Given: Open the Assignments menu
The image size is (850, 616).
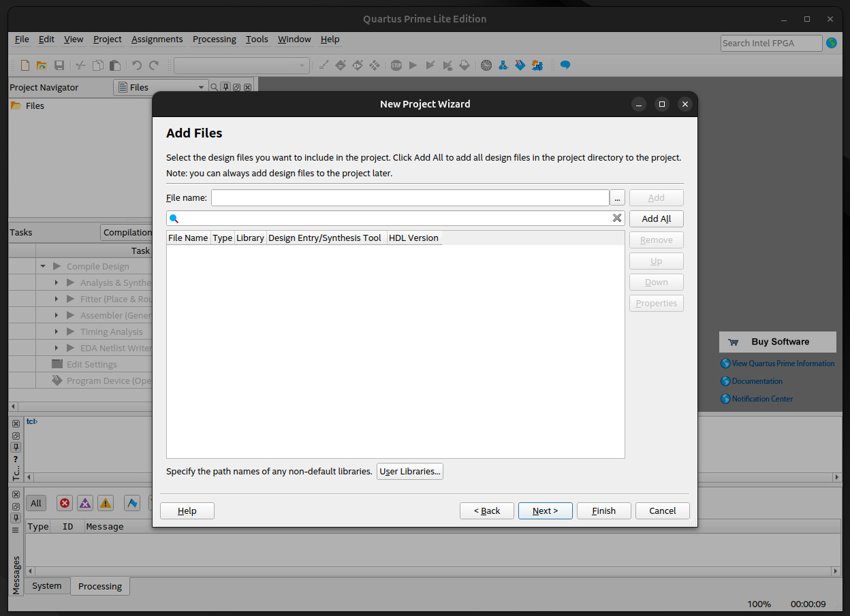Looking at the screenshot, I should click(157, 39).
